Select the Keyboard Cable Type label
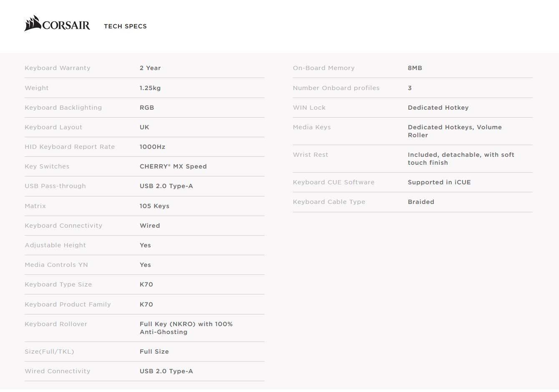 (329, 202)
